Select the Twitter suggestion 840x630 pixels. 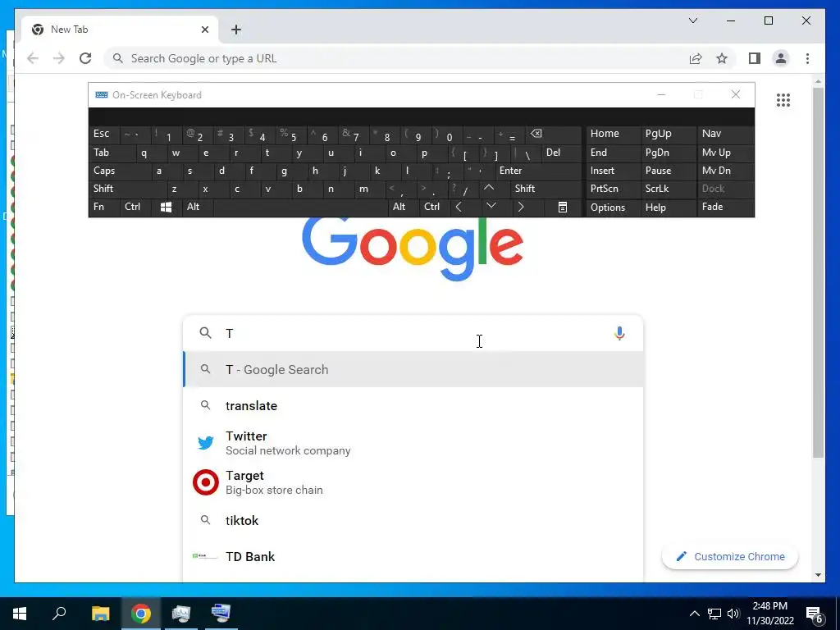coord(413,443)
